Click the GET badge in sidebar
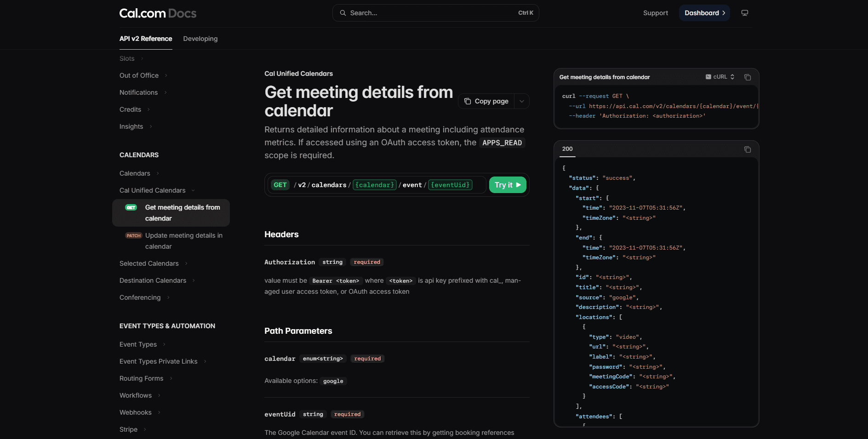This screenshot has height=439, width=868. tap(131, 207)
